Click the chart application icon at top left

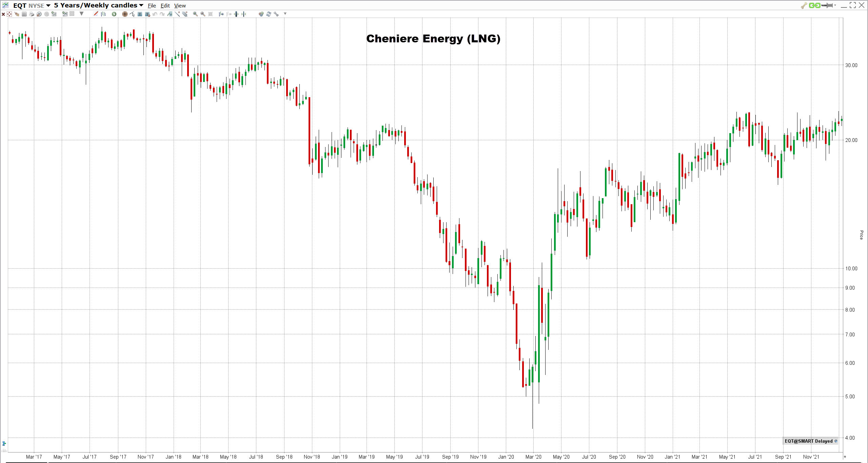[x=5, y=5]
